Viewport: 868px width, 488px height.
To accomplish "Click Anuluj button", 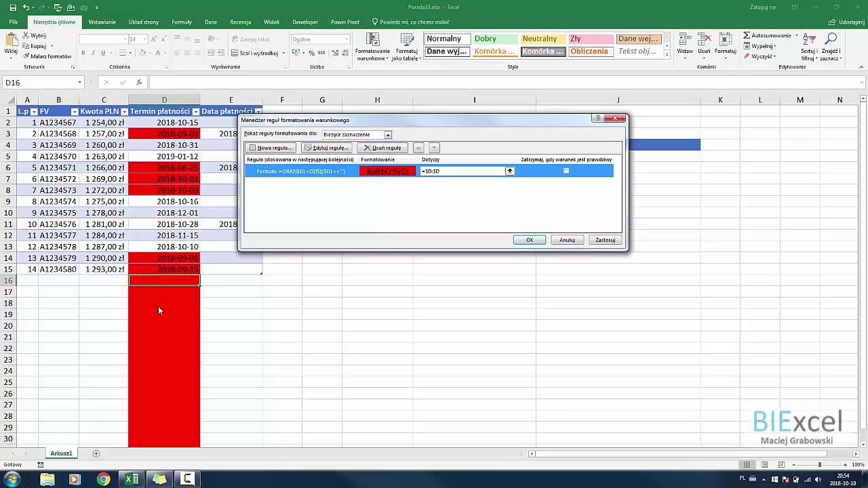I will (568, 240).
